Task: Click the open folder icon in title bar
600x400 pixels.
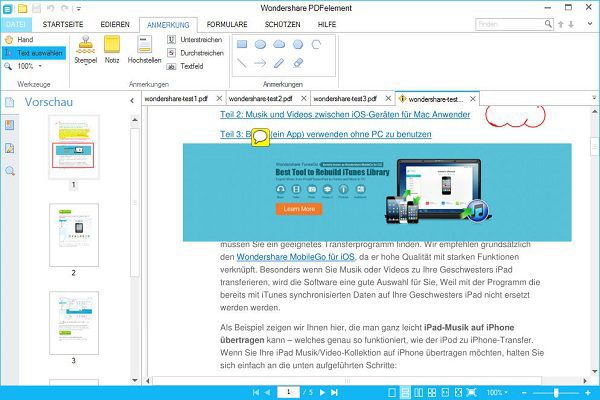Action: [23, 8]
